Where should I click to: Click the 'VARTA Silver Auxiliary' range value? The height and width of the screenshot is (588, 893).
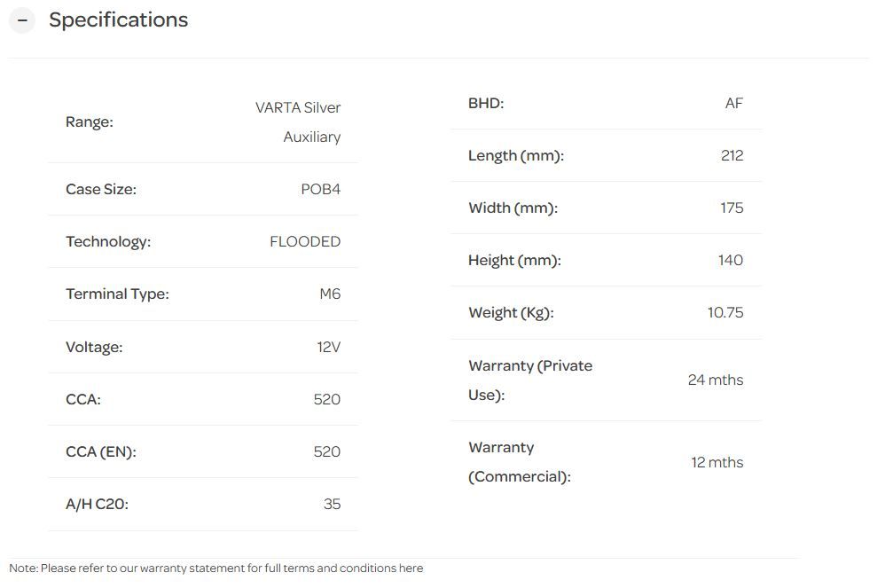coord(299,122)
